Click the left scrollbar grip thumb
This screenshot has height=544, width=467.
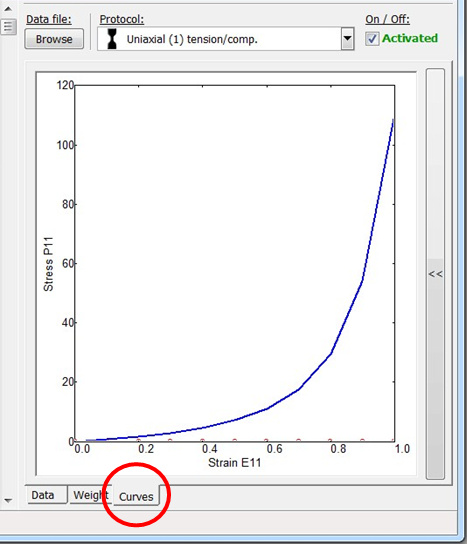8,26
